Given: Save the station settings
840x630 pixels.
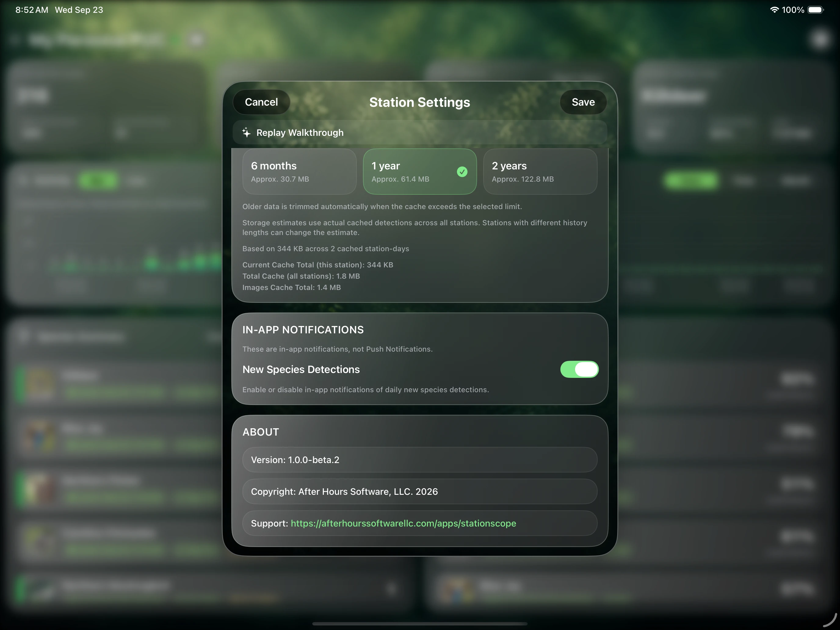Looking at the screenshot, I should click(x=583, y=102).
